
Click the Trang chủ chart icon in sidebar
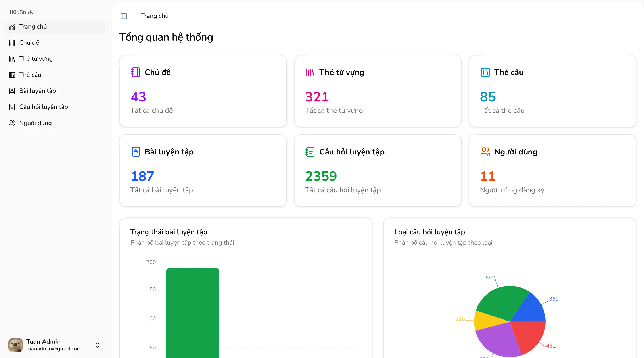click(x=12, y=27)
